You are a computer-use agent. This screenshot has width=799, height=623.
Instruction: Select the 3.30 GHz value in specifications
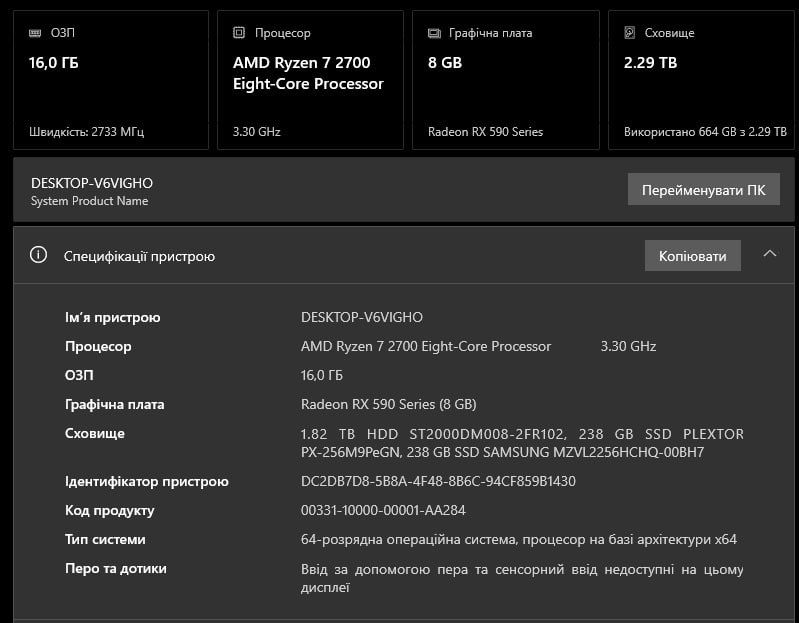tap(628, 346)
